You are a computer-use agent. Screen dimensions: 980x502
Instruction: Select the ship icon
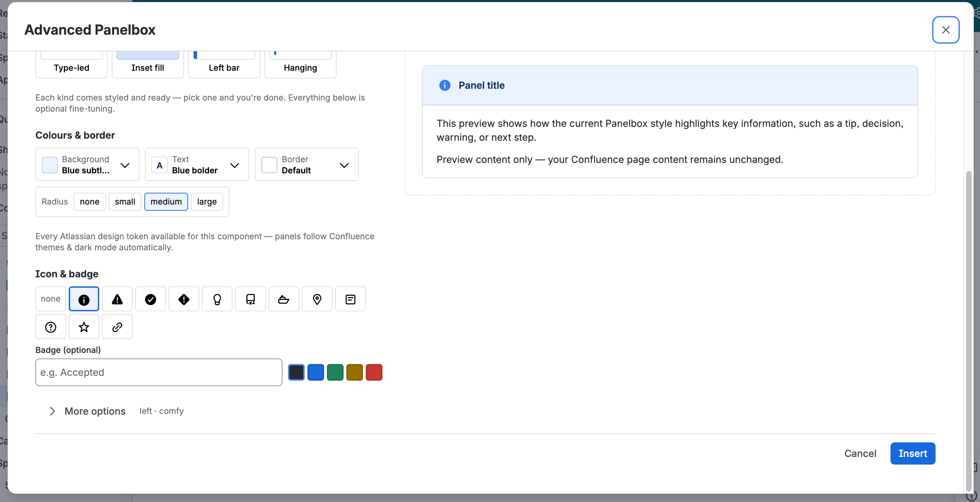[284, 299]
